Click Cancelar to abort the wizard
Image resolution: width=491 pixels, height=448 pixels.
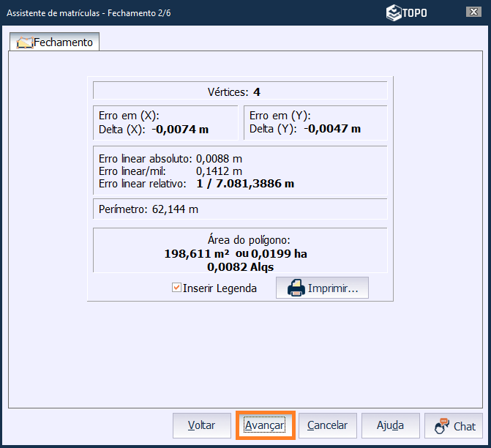pyautogui.click(x=327, y=425)
